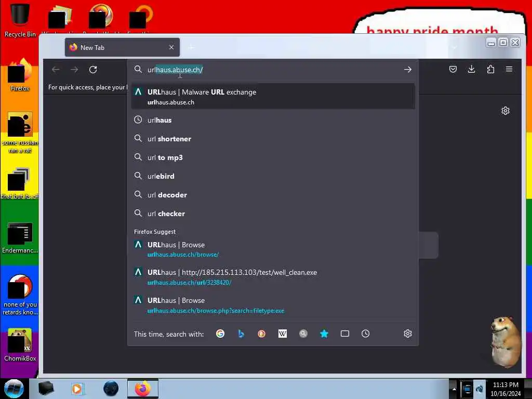
Task: Click the taskbar clock showing 11:13 PM
Action: [505, 389]
